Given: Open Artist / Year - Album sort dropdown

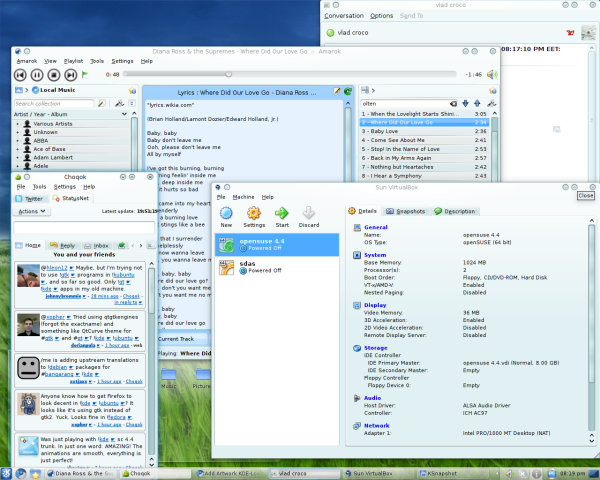Looking at the screenshot, I should tap(124, 114).
